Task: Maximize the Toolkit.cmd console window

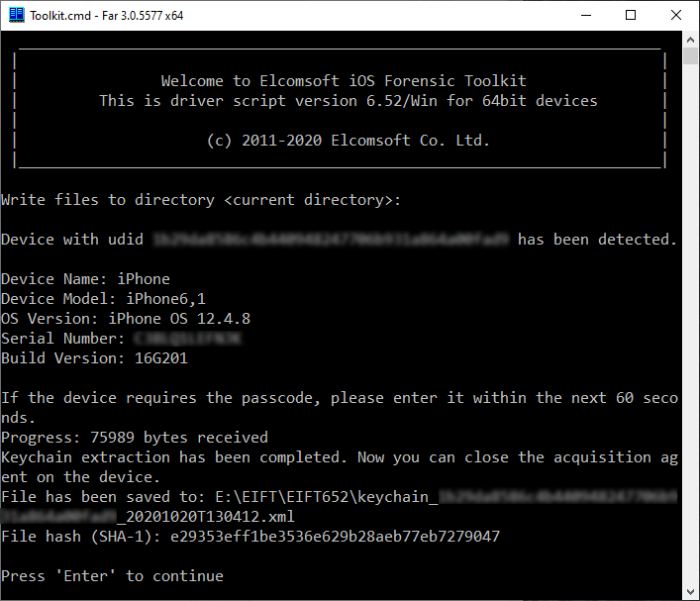Action: click(631, 15)
